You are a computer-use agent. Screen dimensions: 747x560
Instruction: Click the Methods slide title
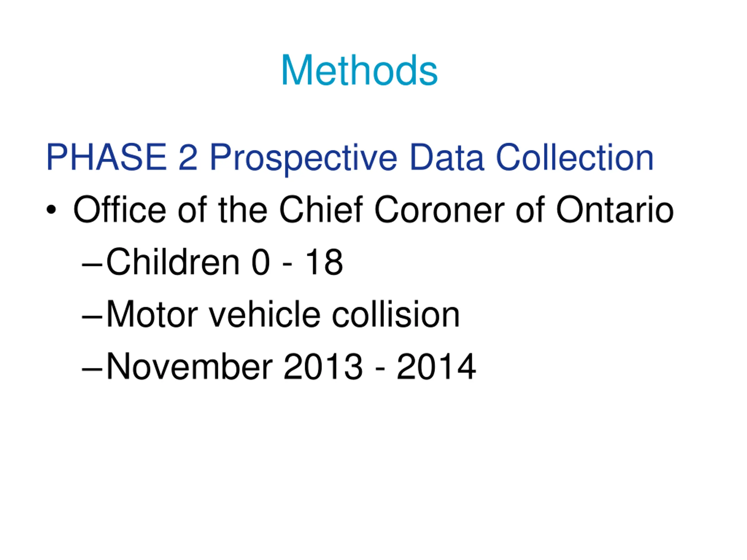click(x=359, y=70)
